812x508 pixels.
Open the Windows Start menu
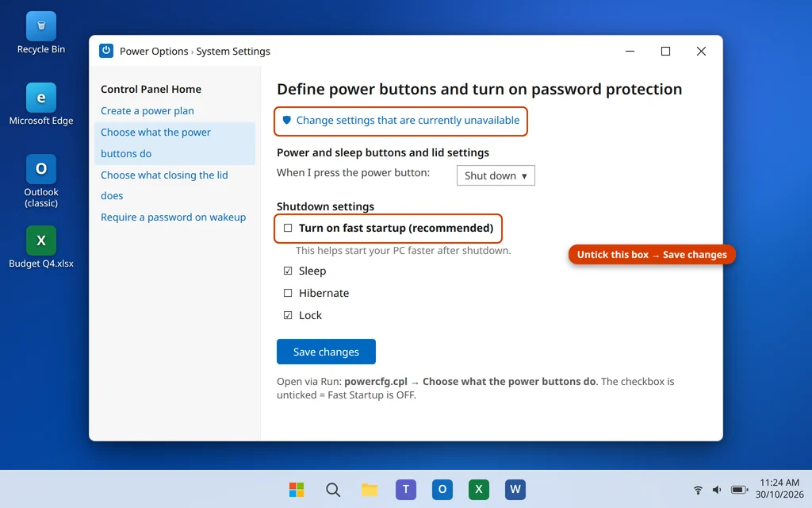[297, 489]
